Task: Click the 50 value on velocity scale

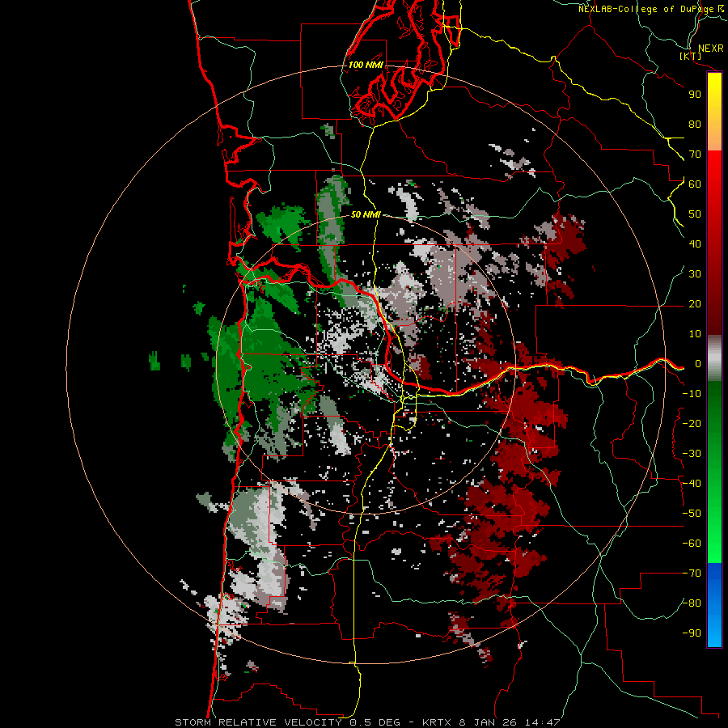Action: pyautogui.click(x=695, y=214)
